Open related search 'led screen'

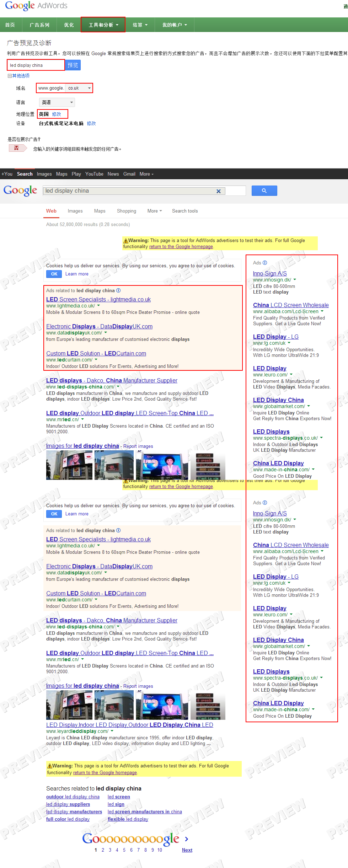[119, 797]
